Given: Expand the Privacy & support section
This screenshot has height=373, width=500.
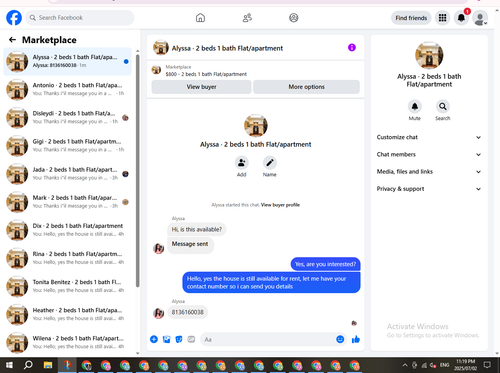Looking at the screenshot, I should coord(429,189).
